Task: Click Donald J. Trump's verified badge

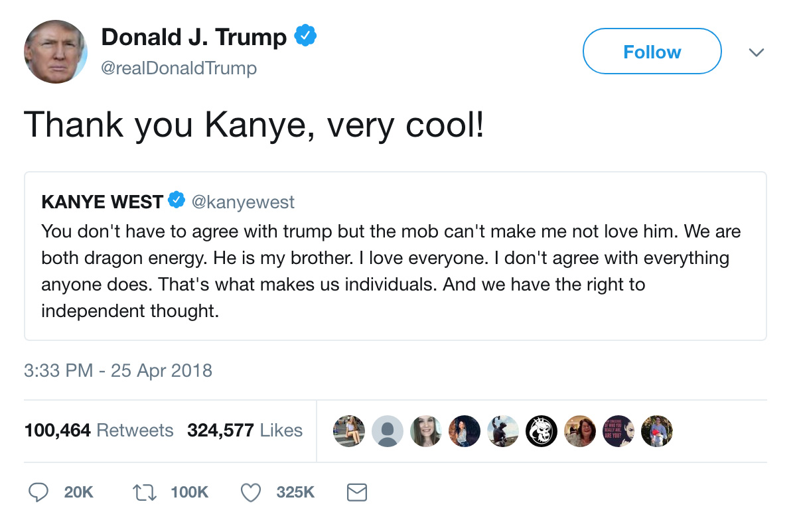Action: click(x=305, y=36)
